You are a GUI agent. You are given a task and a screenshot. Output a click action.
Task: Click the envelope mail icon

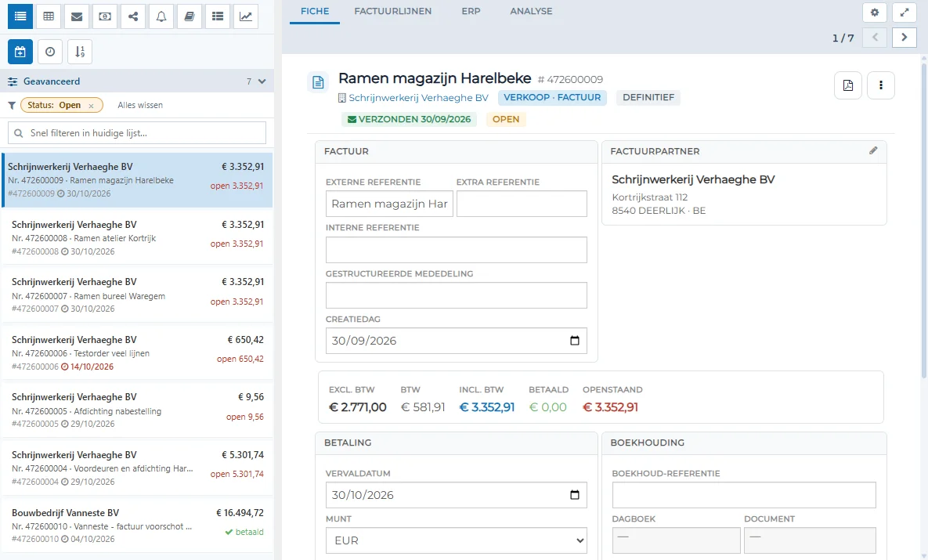77,16
